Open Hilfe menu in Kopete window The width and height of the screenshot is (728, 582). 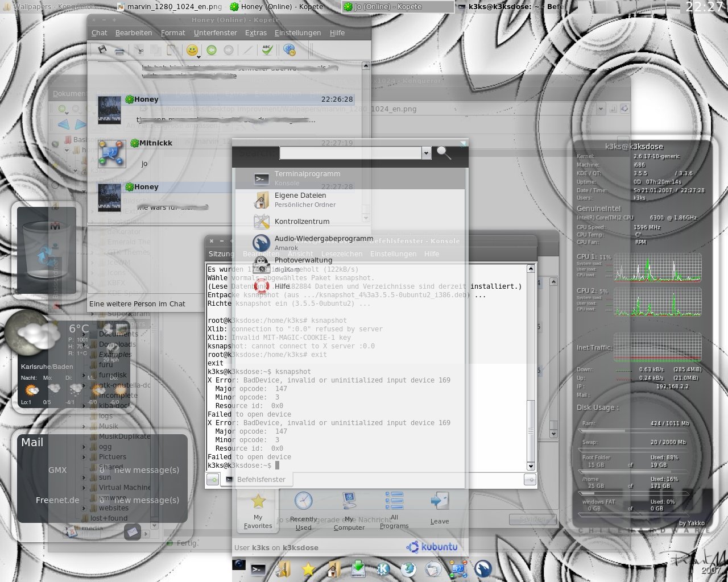(337, 33)
